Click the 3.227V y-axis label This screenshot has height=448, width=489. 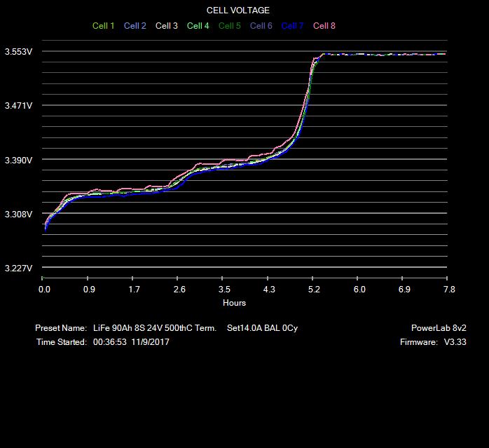pyautogui.click(x=18, y=269)
